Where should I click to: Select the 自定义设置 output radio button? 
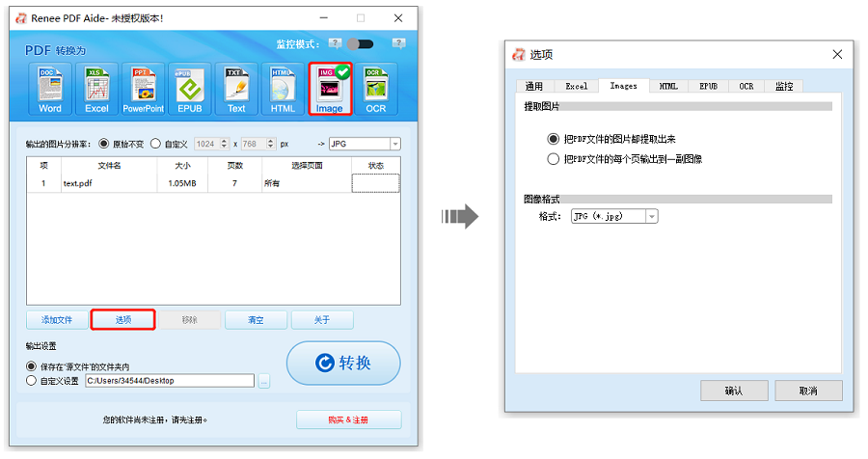[x=32, y=381]
